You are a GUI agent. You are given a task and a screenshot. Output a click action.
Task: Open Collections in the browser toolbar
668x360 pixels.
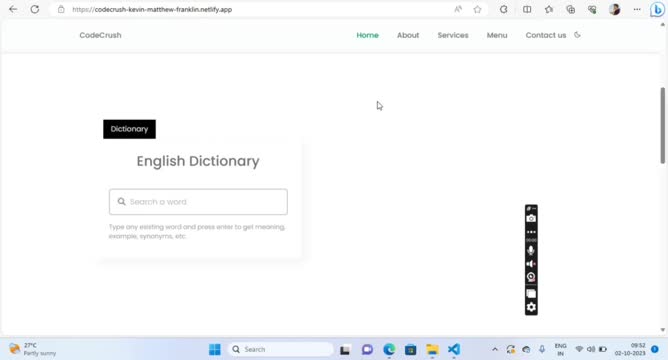pyautogui.click(x=570, y=9)
